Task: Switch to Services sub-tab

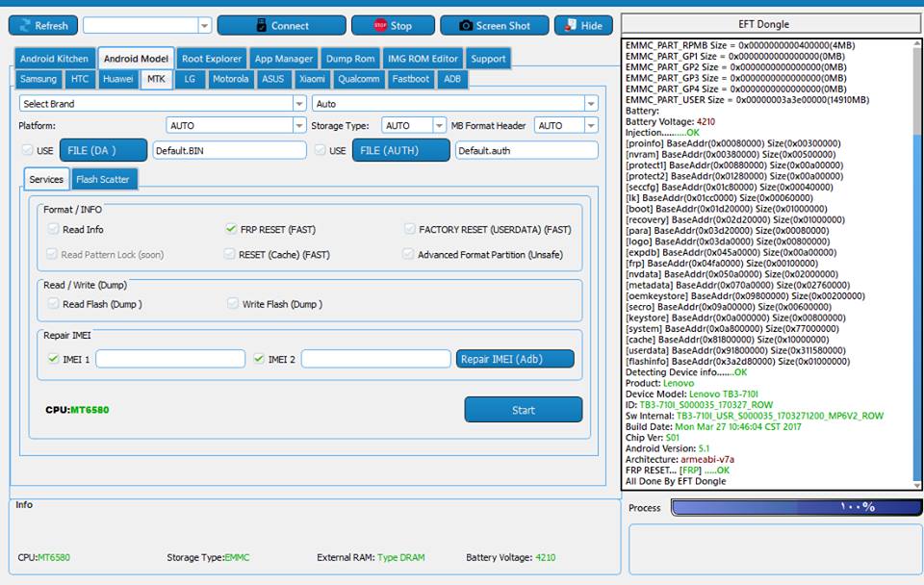Action: 46,179
